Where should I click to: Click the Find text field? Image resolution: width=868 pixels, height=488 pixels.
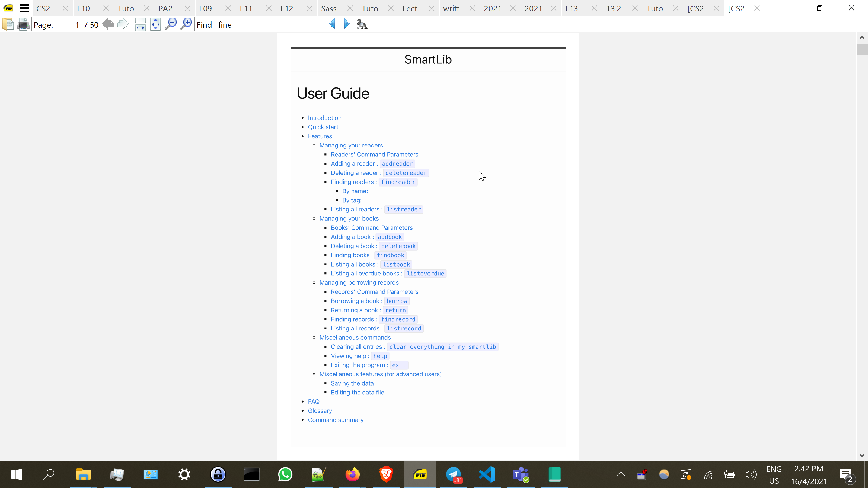(270, 25)
